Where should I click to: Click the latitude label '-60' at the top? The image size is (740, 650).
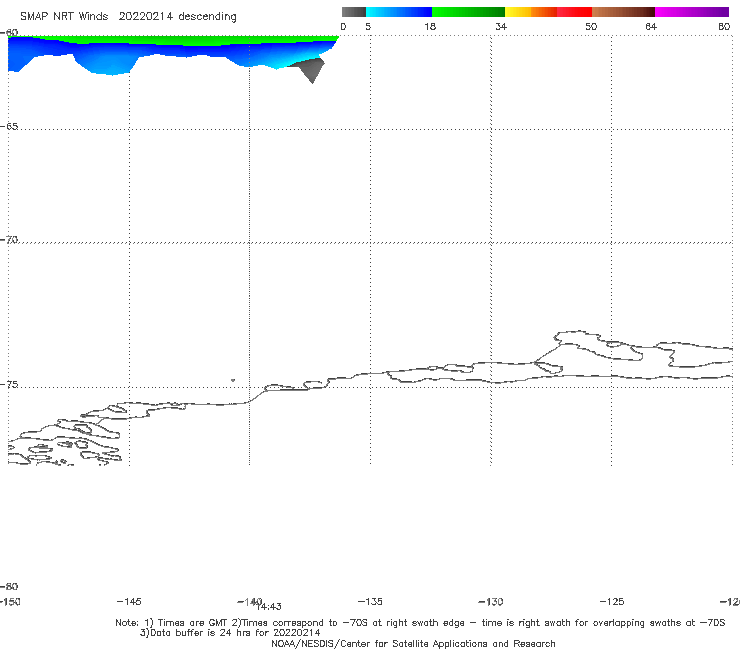(9, 32)
